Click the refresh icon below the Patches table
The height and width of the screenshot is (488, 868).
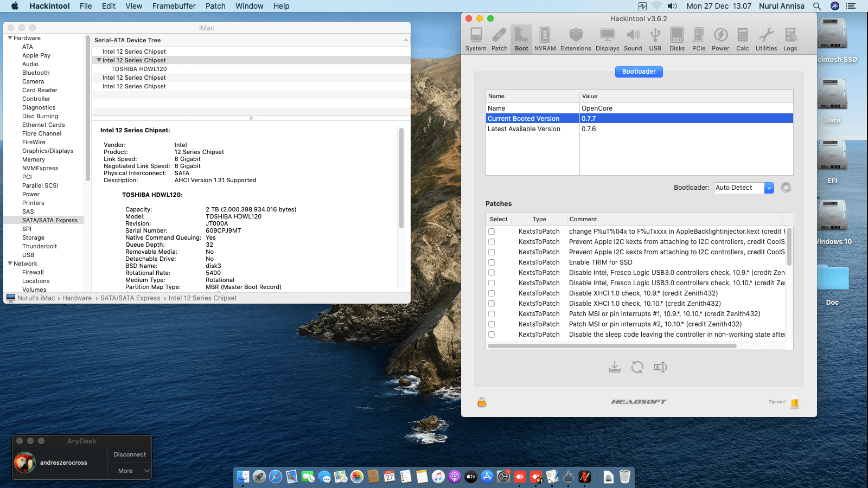pyautogui.click(x=637, y=367)
